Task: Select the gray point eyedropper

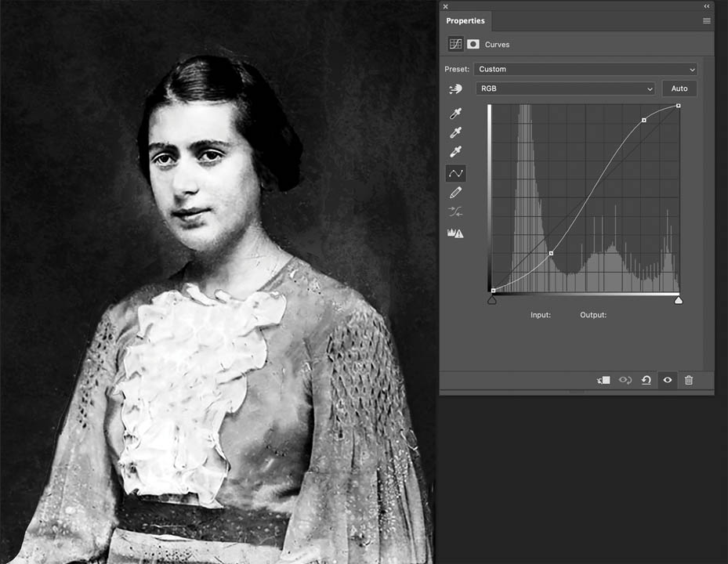Action: pos(455,133)
